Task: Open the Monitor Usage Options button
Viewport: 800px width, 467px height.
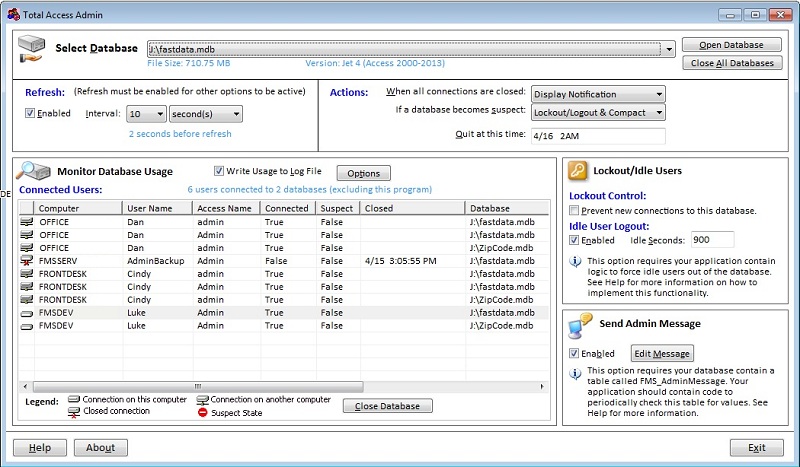Action: click(364, 173)
